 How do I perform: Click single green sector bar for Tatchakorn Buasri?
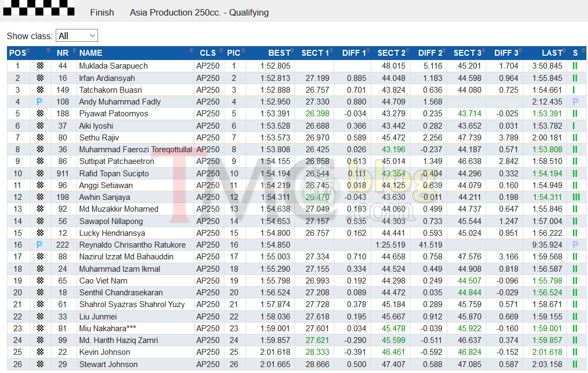(x=574, y=89)
